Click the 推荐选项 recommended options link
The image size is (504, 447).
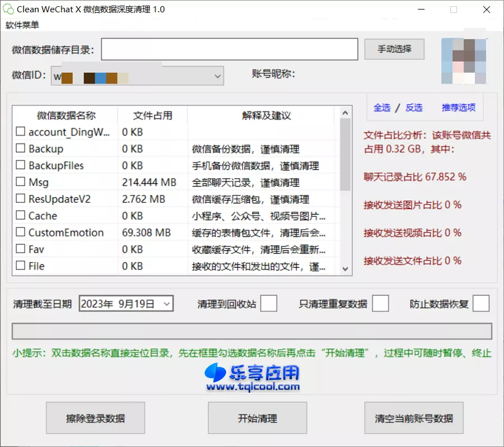(458, 107)
